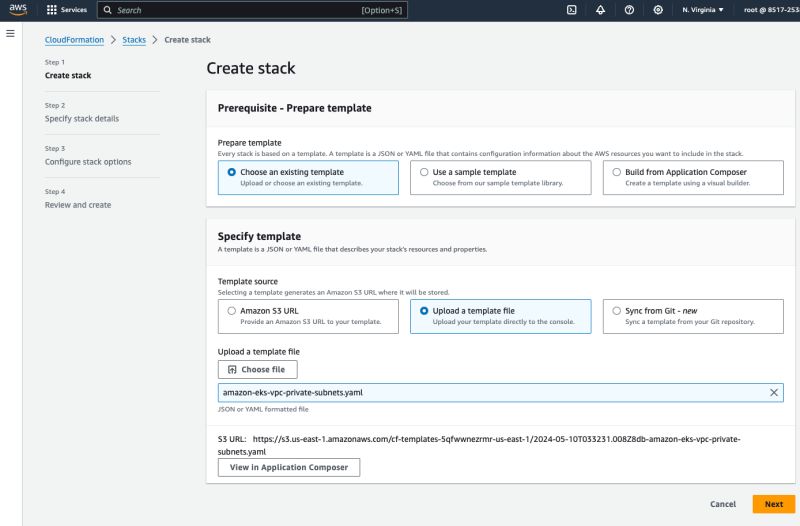Click the Prerequisite - Prepare template heading

pyautogui.click(x=294, y=108)
